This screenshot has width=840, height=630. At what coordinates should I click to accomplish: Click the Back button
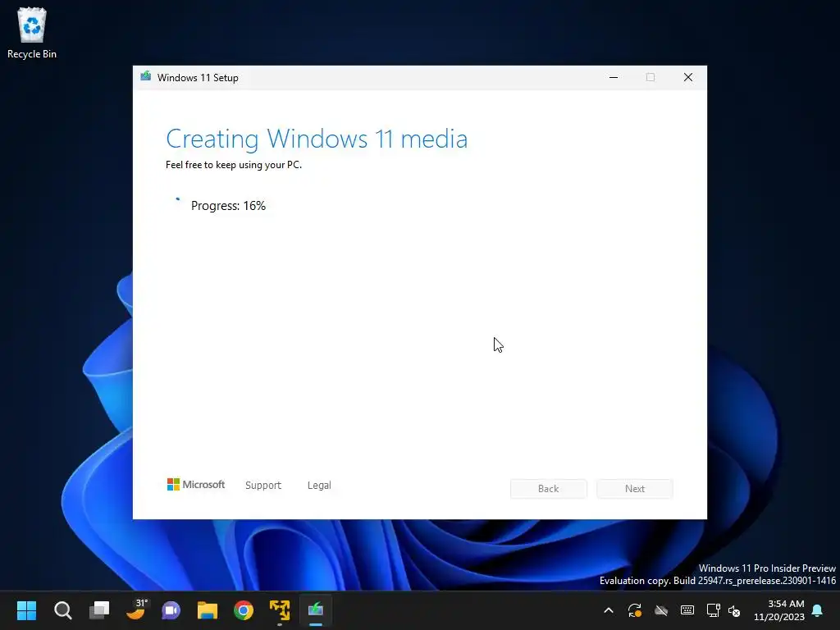click(x=549, y=489)
